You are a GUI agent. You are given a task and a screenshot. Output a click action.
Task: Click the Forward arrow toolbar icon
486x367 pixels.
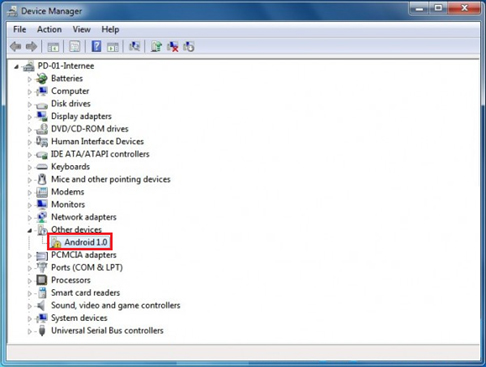pos(32,46)
